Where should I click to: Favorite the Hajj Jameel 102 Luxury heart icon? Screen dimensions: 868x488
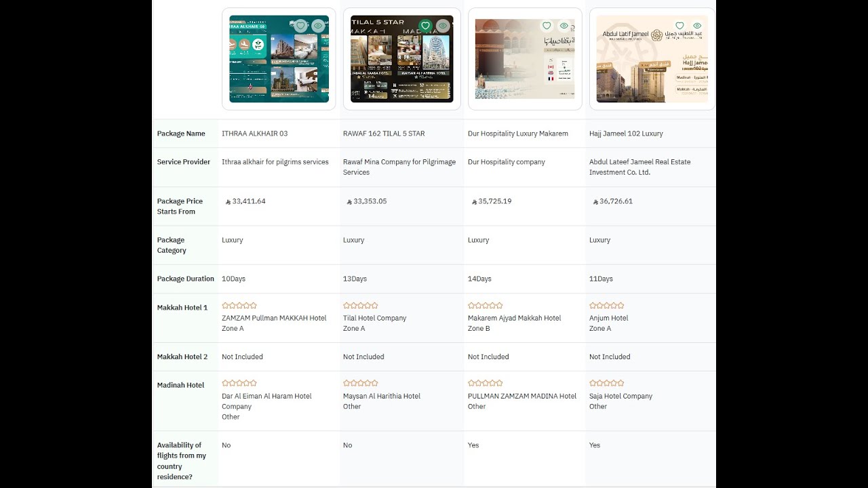679,26
